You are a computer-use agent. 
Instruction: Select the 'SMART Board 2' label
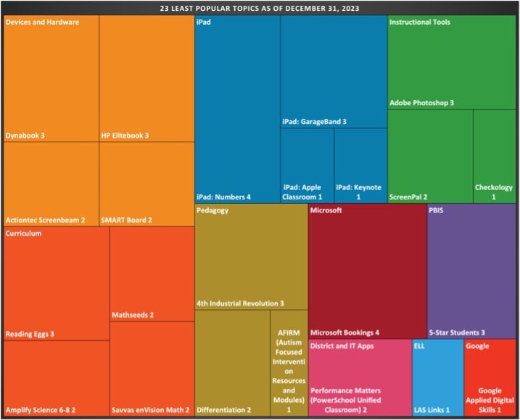[x=126, y=220]
